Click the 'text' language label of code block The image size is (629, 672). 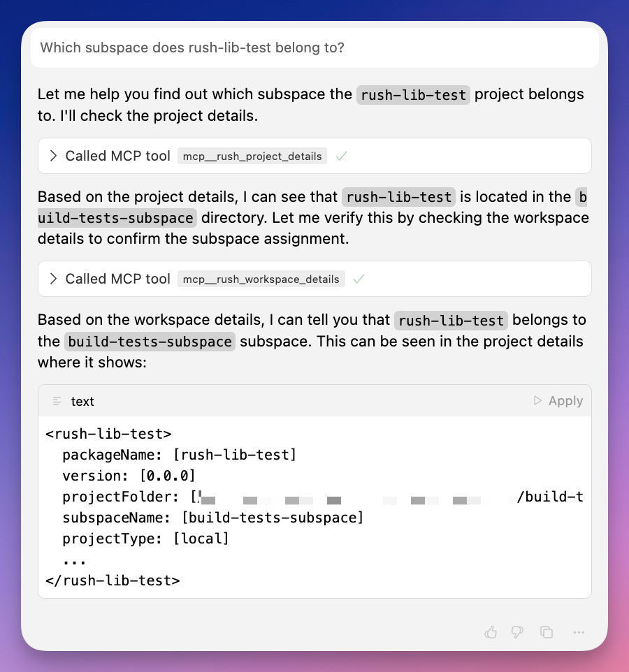82,401
